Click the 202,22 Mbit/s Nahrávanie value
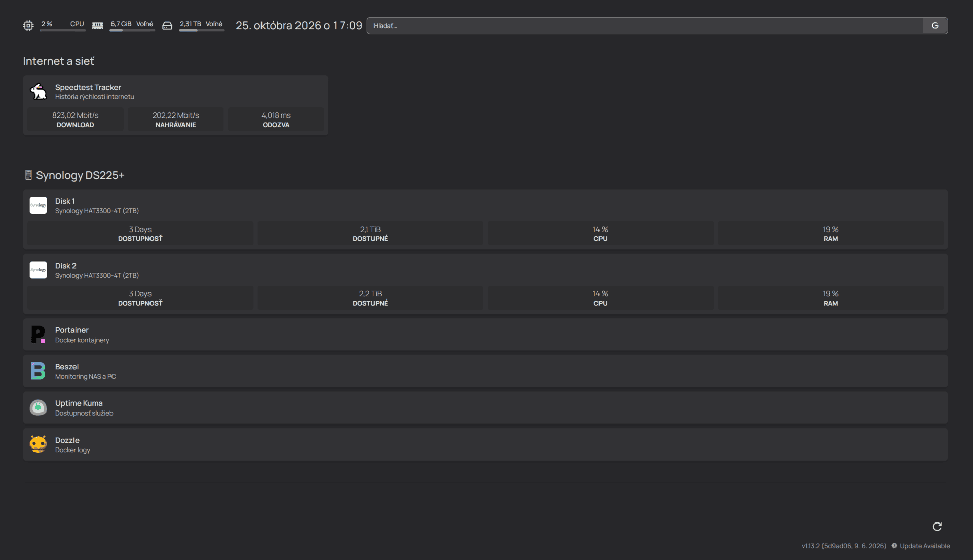Viewport: 973px width, 560px height. coord(176,115)
